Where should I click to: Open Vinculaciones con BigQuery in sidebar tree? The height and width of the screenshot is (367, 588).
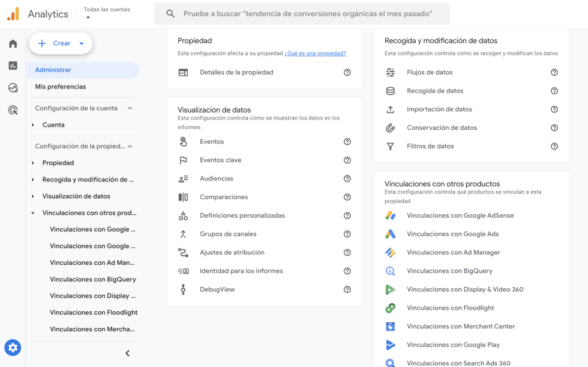[x=92, y=279]
